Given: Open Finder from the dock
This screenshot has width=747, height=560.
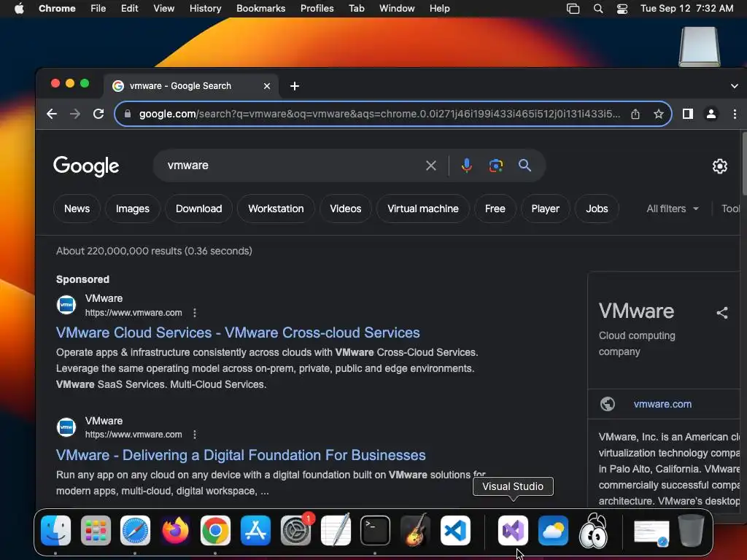Looking at the screenshot, I should 55,531.
